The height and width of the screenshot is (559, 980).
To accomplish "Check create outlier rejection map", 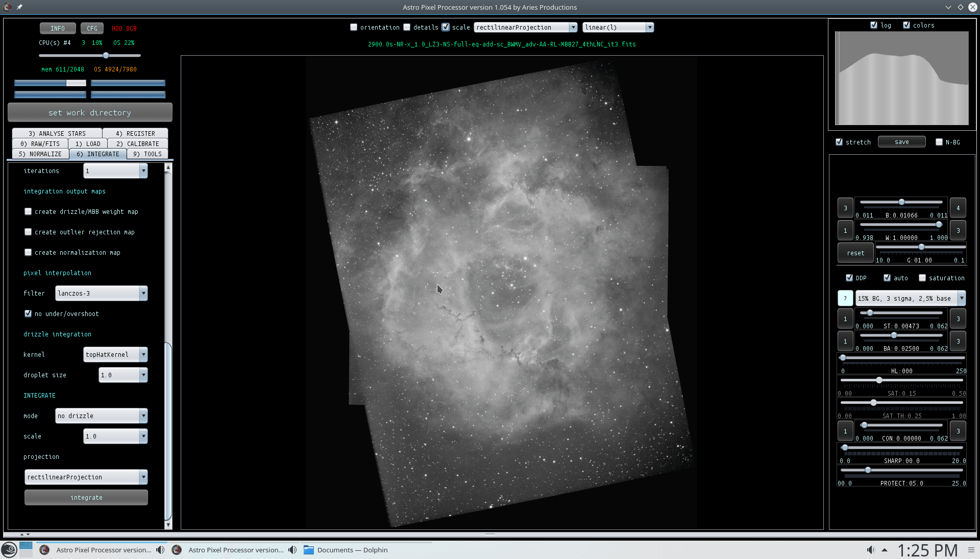I will (28, 232).
